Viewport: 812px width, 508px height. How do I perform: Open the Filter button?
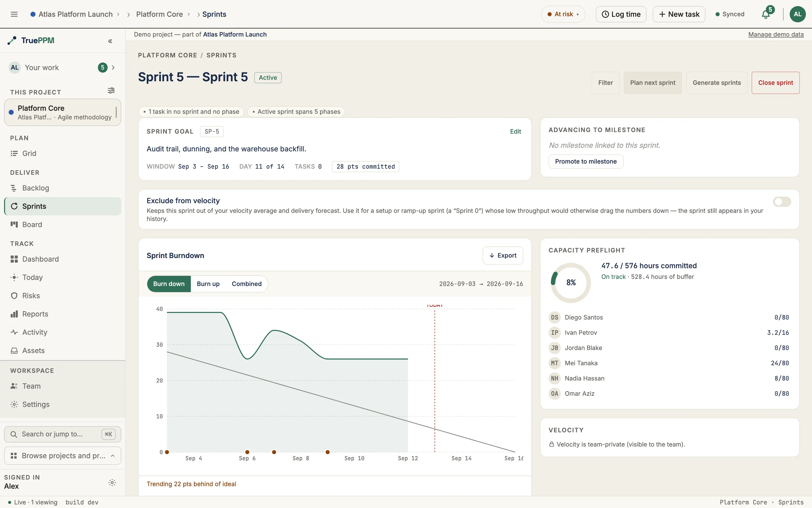point(605,83)
